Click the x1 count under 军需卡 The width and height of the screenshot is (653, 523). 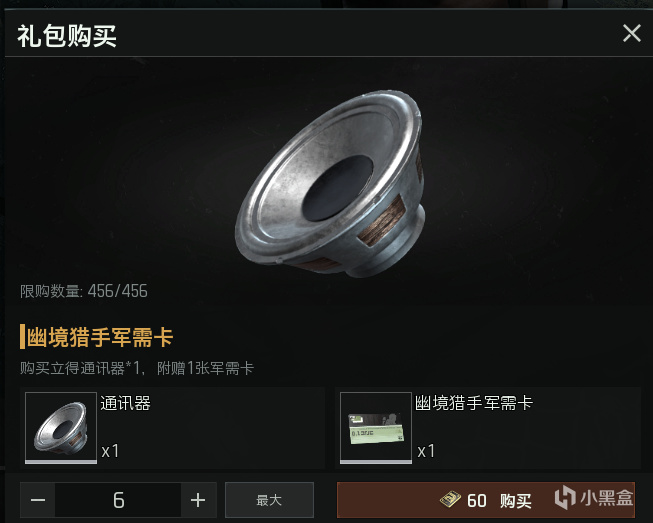[426, 451]
